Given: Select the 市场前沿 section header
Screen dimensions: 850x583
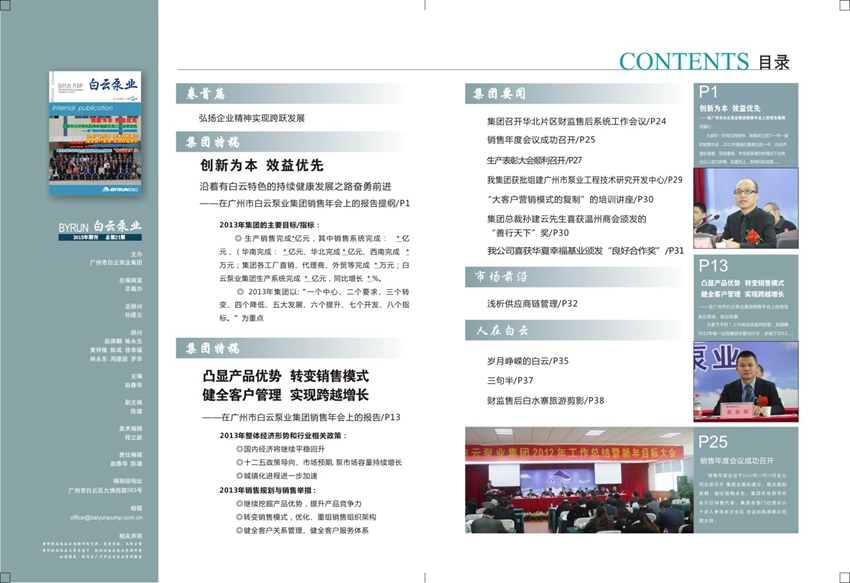Looking at the screenshot, I should (500, 277).
